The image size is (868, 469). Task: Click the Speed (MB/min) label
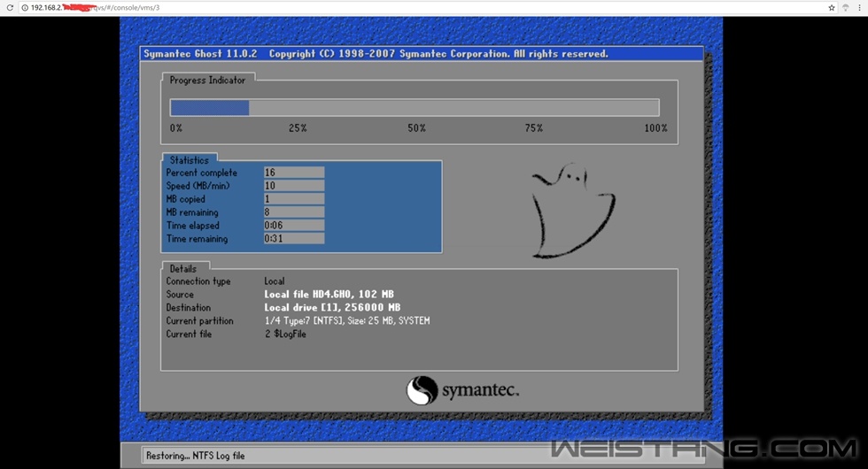tap(198, 186)
